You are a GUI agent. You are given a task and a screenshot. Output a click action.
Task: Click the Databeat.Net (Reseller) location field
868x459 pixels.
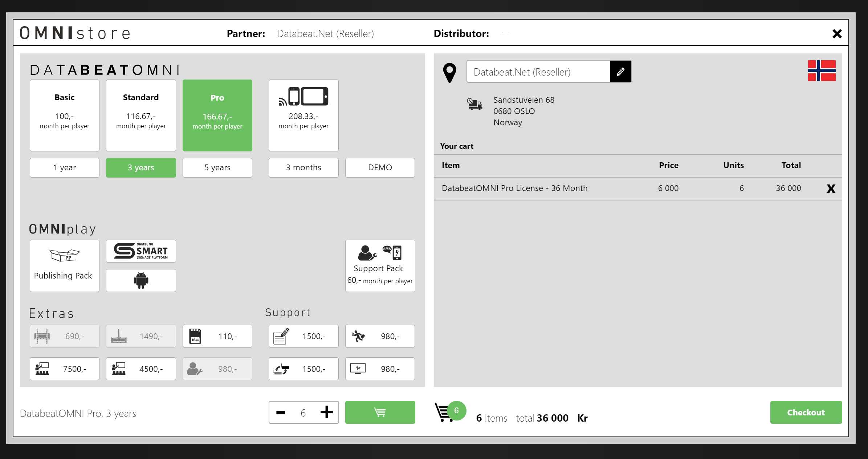(538, 72)
